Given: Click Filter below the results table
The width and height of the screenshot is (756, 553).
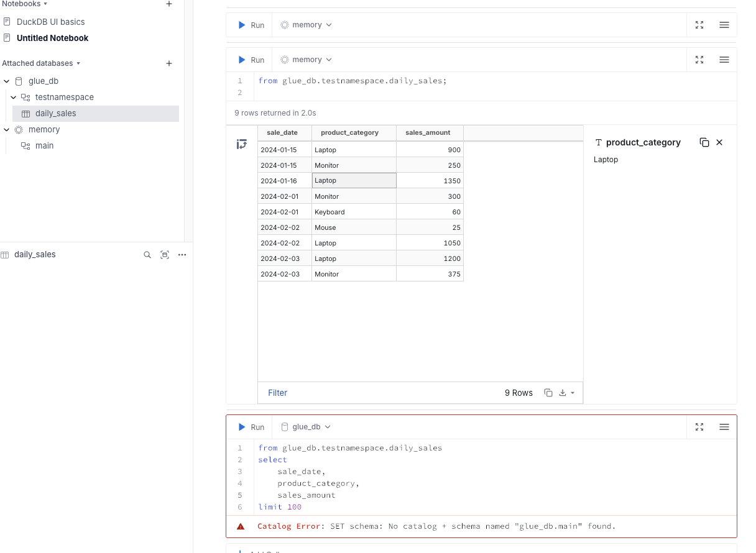Looking at the screenshot, I should pyautogui.click(x=277, y=393).
